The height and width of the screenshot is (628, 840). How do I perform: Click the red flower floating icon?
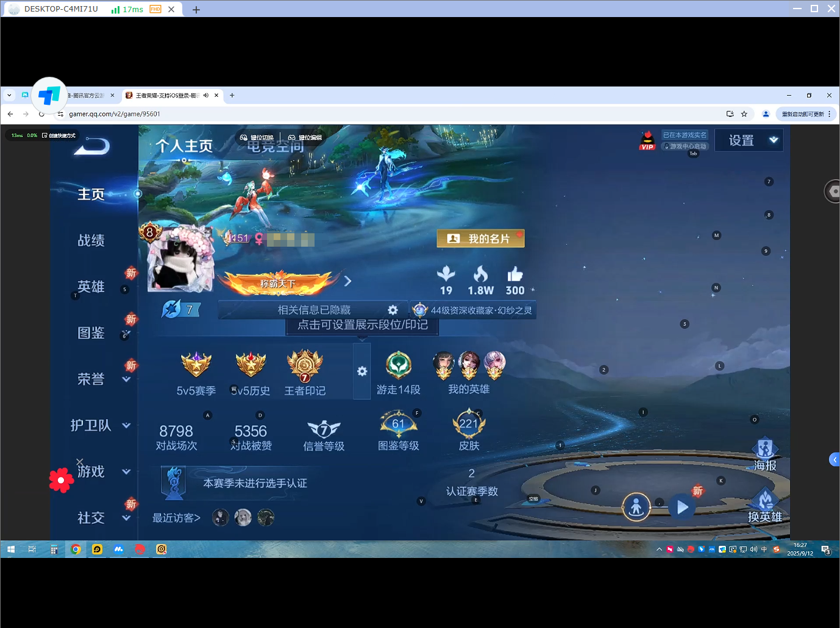click(x=61, y=481)
